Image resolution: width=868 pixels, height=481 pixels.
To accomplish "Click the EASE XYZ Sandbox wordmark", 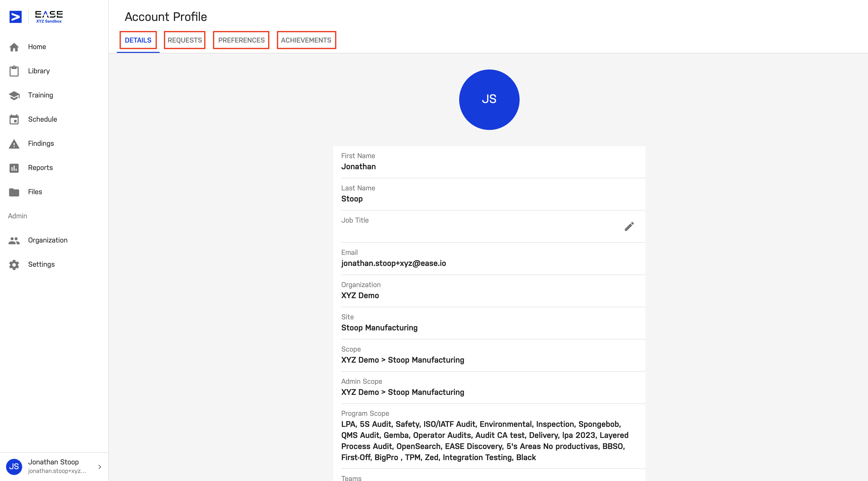I will (x=49, y=17).
